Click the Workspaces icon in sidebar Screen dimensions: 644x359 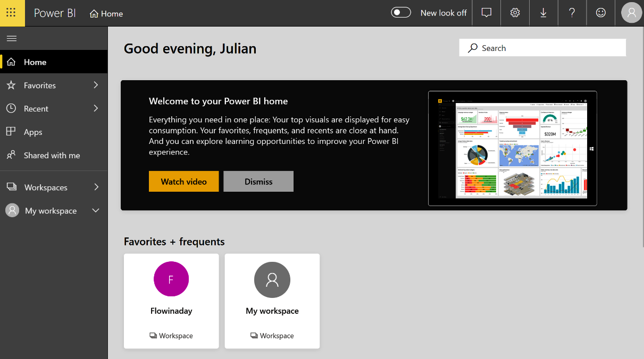point(11,187)
